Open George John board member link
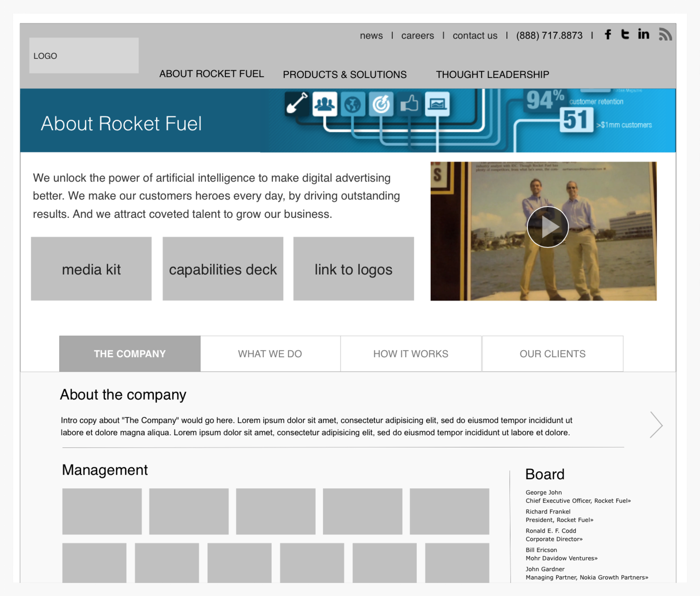Screen dimensions: 700x596 578,497
